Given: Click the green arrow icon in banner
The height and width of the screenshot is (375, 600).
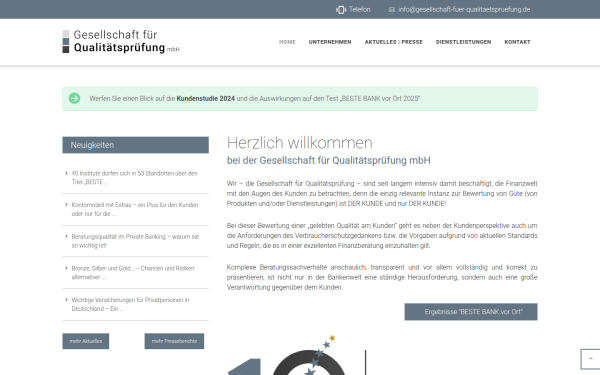Looking at the screenshot, I should point(75,98).
